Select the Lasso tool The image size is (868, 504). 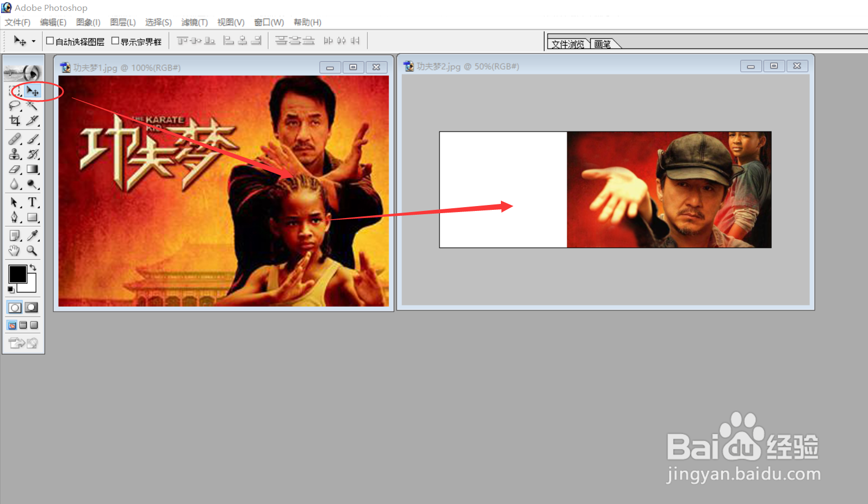(x=15, y=106)
